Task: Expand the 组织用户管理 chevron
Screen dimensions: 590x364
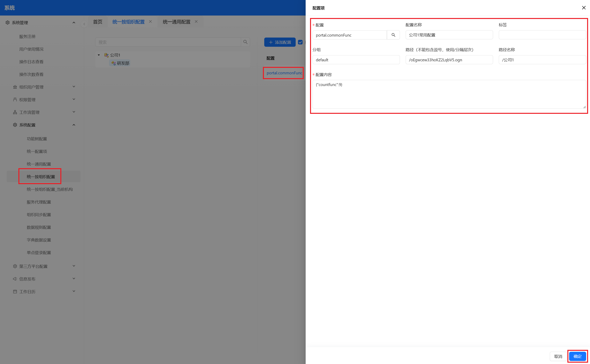Action: [74, 86]
